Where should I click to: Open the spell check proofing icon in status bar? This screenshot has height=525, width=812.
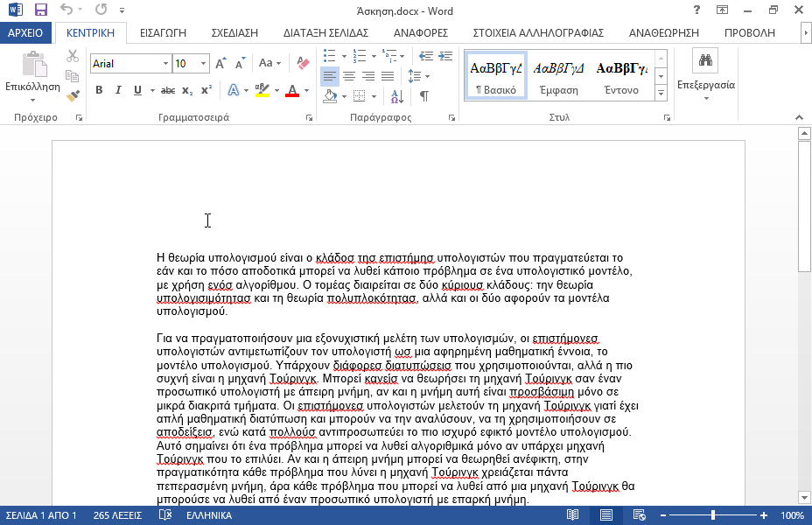165,515
